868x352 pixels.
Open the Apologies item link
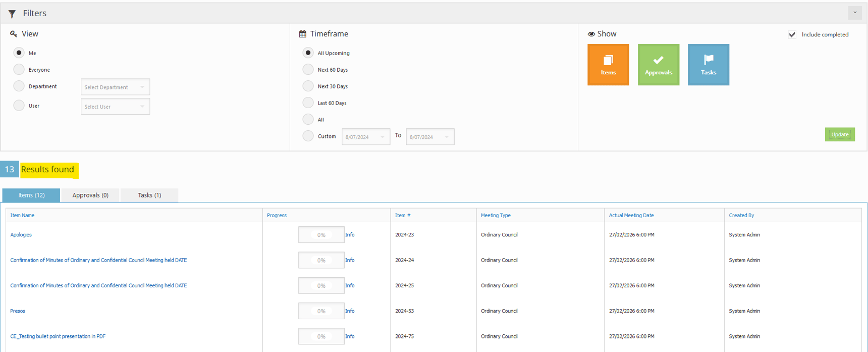coord(21,235)
